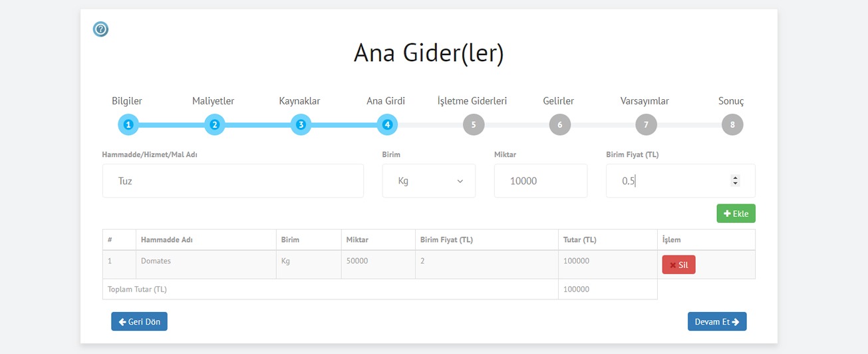Select the Varsayımlar step label
This screenshot has height=354, width=868.
(645, 101)
